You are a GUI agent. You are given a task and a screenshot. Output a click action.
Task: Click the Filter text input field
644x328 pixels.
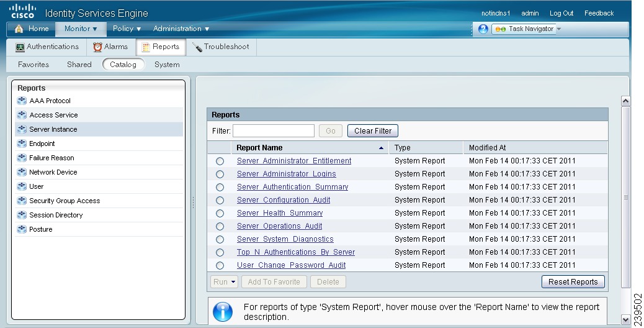(274, 130)
